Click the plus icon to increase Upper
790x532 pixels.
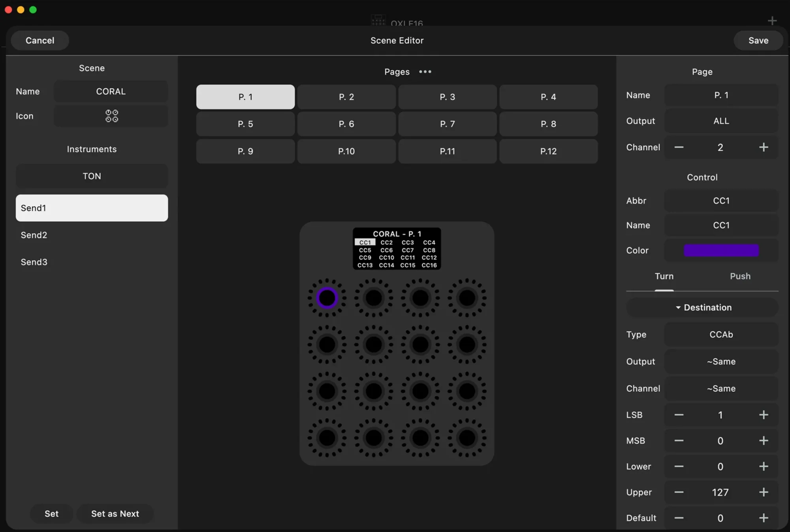(x=763, y=492)
